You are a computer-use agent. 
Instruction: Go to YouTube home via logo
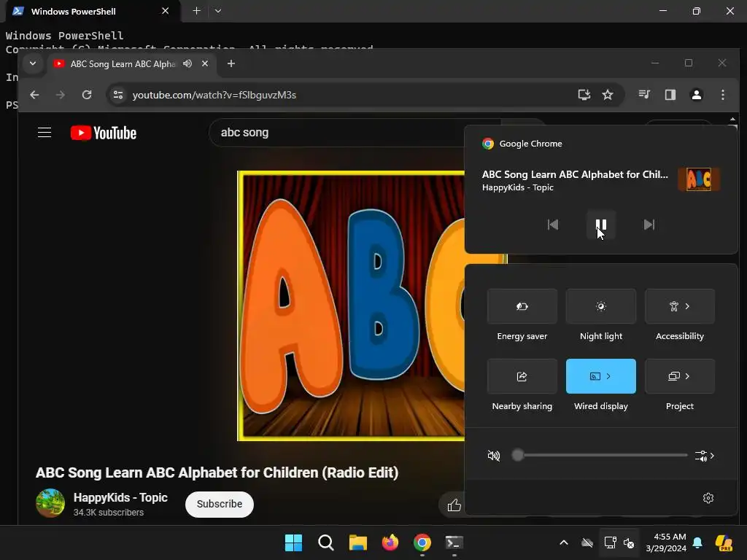(x=104, y=133)
